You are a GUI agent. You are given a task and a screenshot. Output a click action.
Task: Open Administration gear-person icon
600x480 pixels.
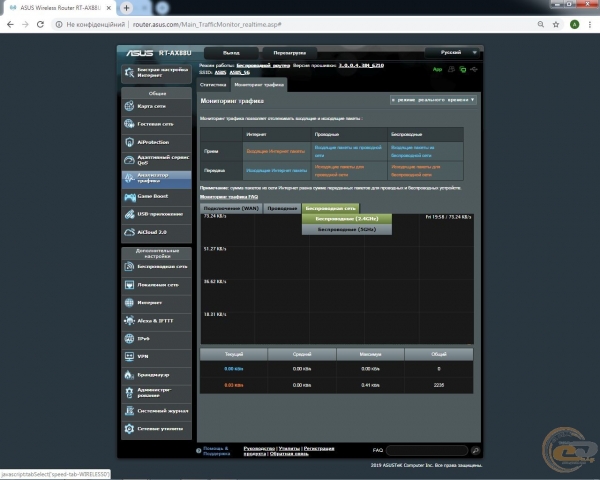click(x=129, y=392)
